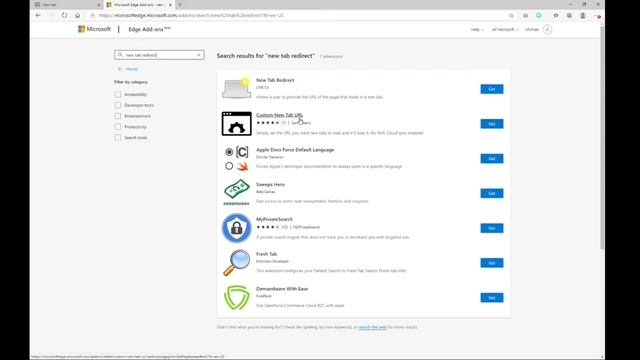Screen dimensions: 640x360
Task: Check the Accessibility category filter
Action: tap(118, 94)
